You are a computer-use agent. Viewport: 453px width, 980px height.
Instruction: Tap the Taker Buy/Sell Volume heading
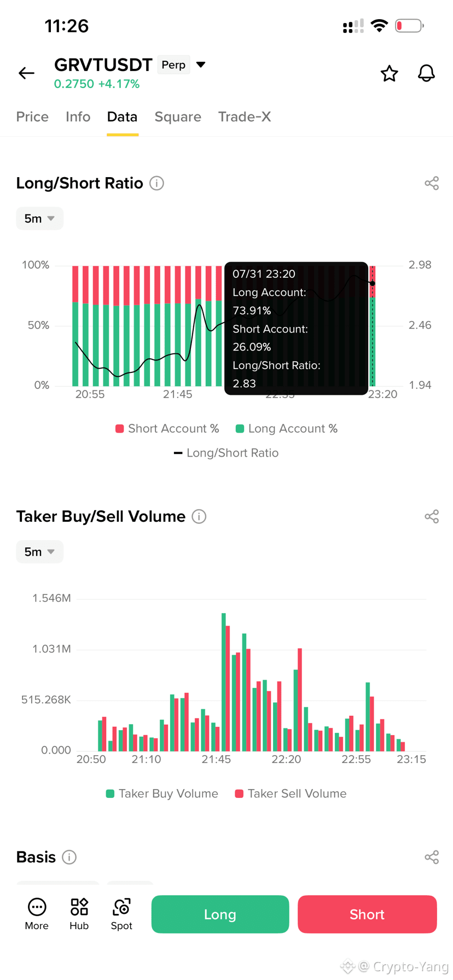pos(101,516)
